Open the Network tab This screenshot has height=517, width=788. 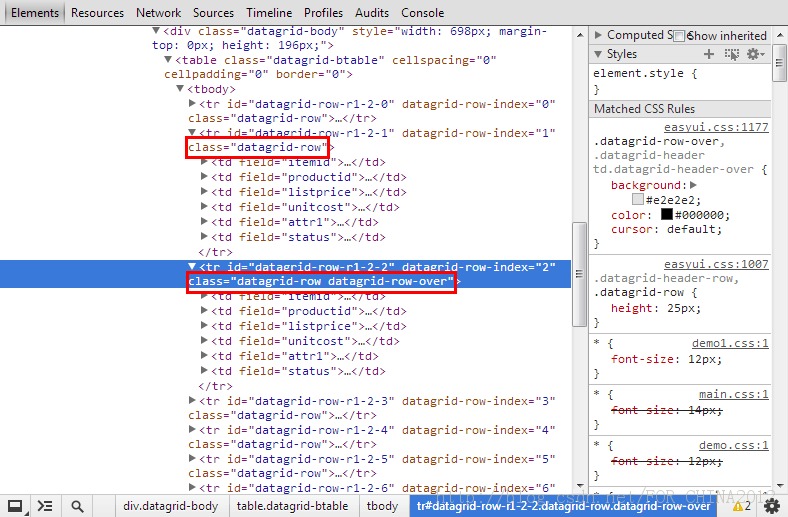[158, 13]
